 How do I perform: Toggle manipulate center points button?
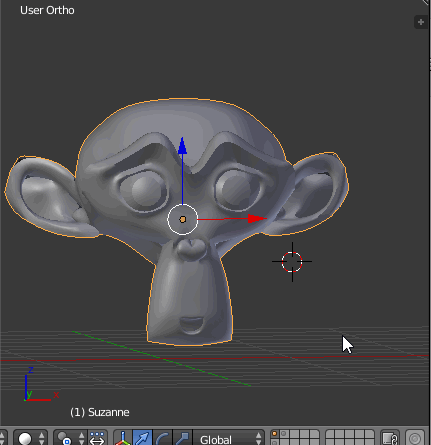pos(97,438)
